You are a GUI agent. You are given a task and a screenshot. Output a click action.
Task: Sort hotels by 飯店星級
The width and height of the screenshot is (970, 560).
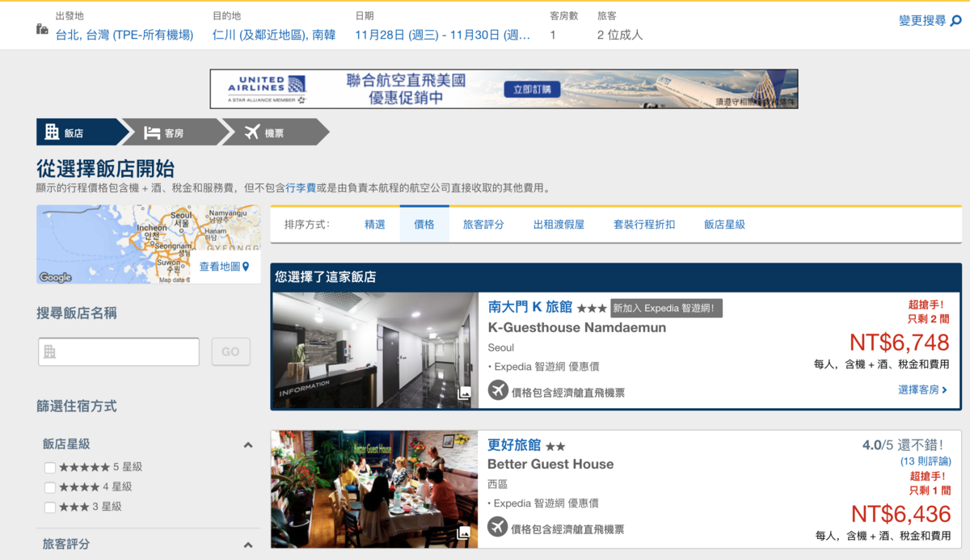[x=724, y=225]
